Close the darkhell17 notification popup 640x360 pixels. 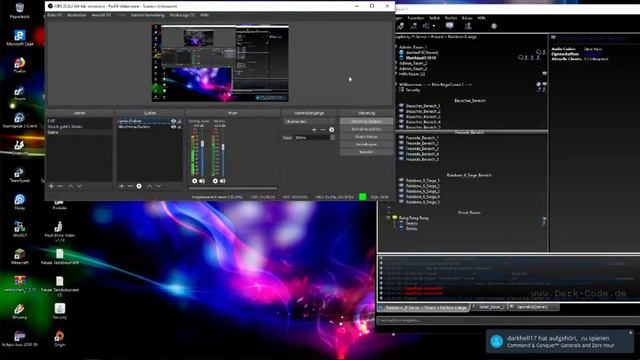coord(631,333)
